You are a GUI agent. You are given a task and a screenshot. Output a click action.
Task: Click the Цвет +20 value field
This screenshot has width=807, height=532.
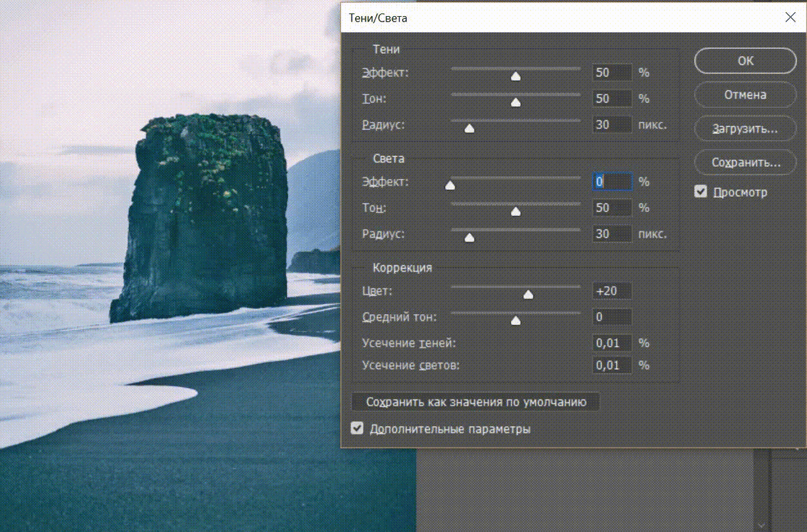click(x=612, y=291)
